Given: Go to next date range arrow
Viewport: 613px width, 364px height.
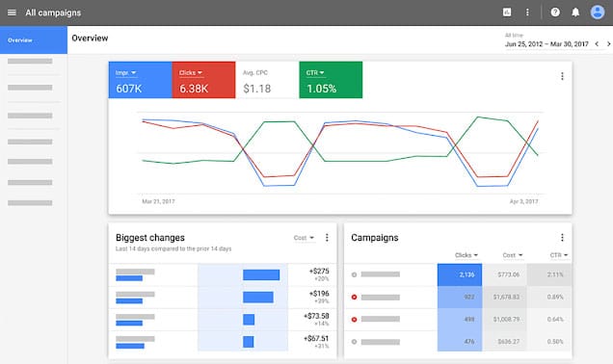Looking at the screenshot, I should pyautogui.click(x=608, y=44).
